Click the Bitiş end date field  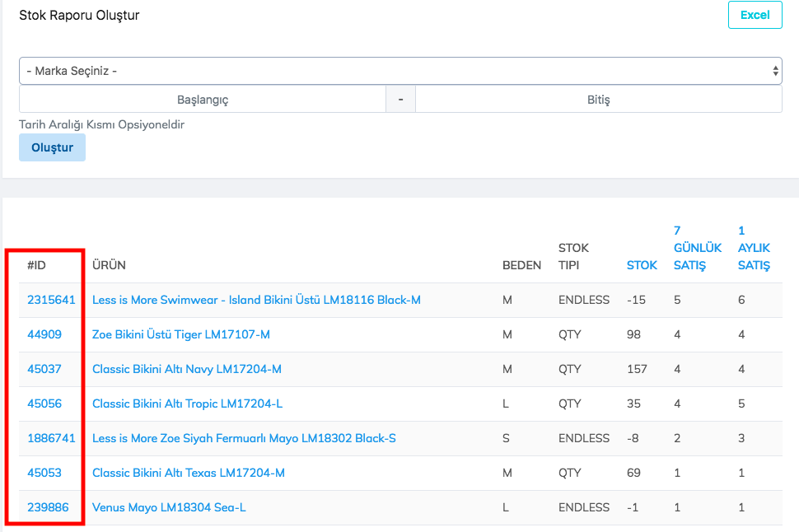coord(598,100)
